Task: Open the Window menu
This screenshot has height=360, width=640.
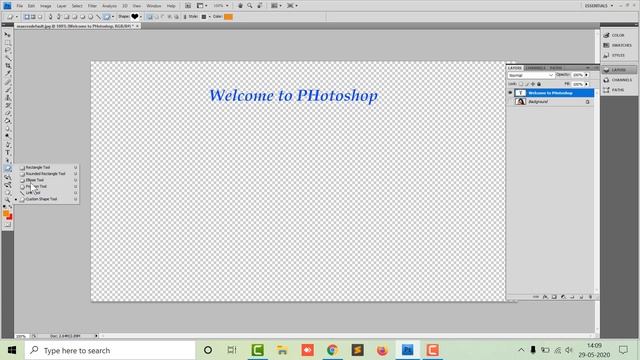Action: click(154, 6)
